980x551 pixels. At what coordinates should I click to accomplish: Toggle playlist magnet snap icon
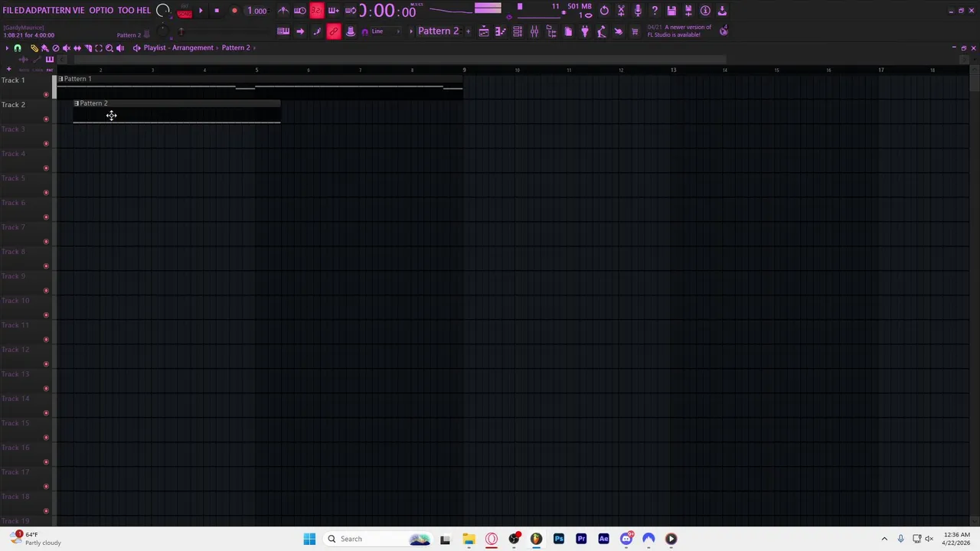tap(18, 48)
